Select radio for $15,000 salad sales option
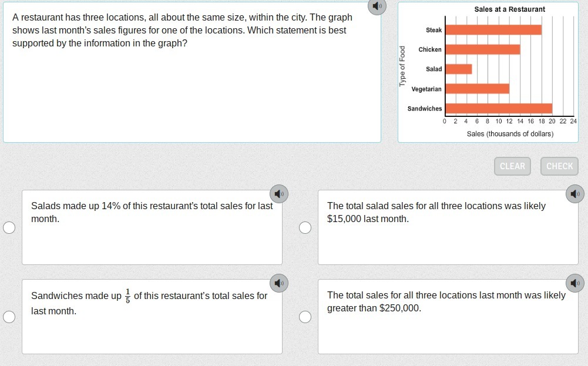 click(x=305, y=228)
